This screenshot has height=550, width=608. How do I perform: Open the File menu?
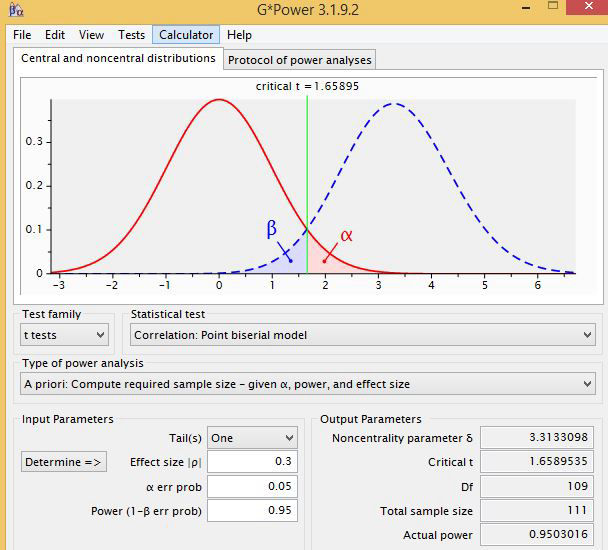(x=22, y=34)
